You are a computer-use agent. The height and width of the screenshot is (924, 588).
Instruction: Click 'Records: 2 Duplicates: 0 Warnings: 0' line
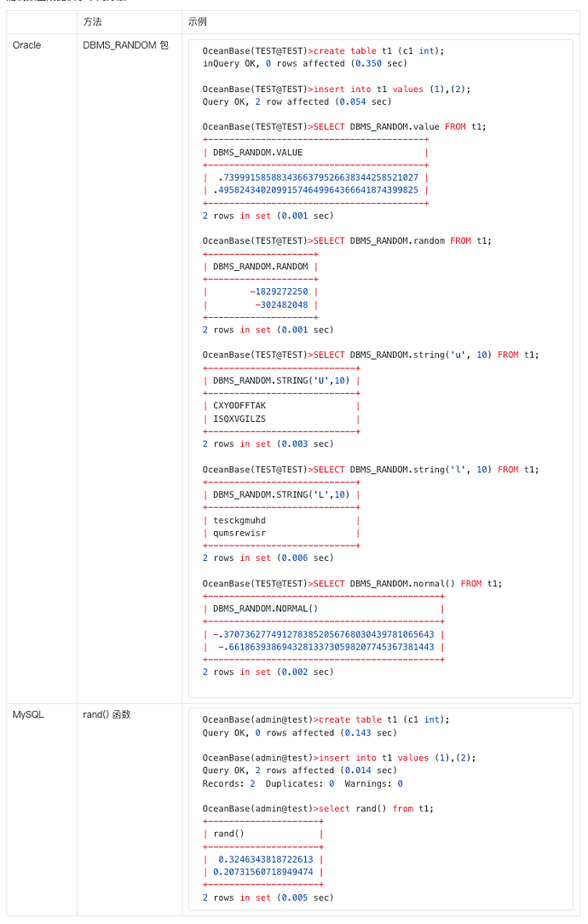click(x=303, y=783)
